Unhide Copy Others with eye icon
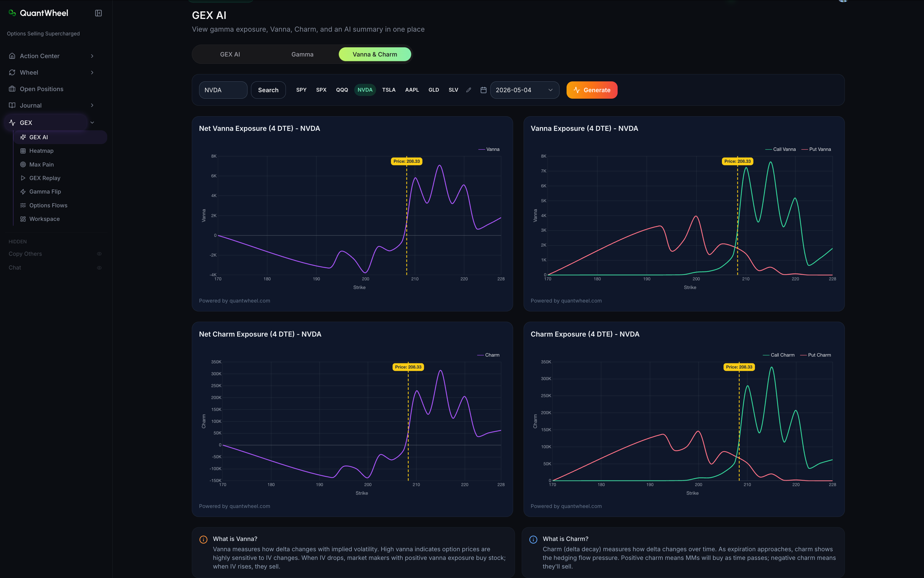This screenshot has height=578, width=924. pyautogui.click(x=99, y=254)
